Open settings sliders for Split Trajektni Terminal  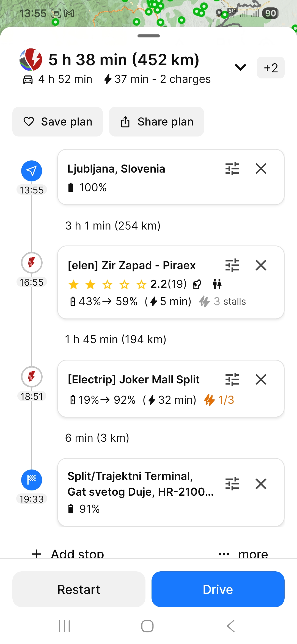click(x=232, y=484)
